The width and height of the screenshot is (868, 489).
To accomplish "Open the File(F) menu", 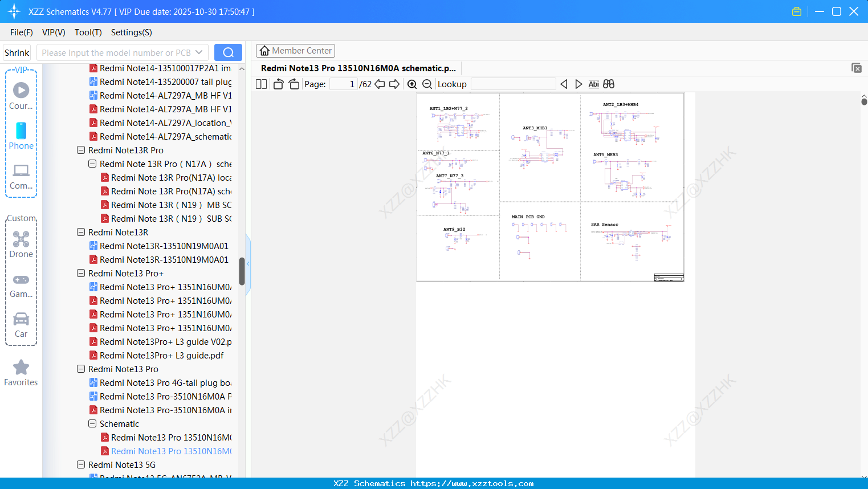I will (22, 32).
